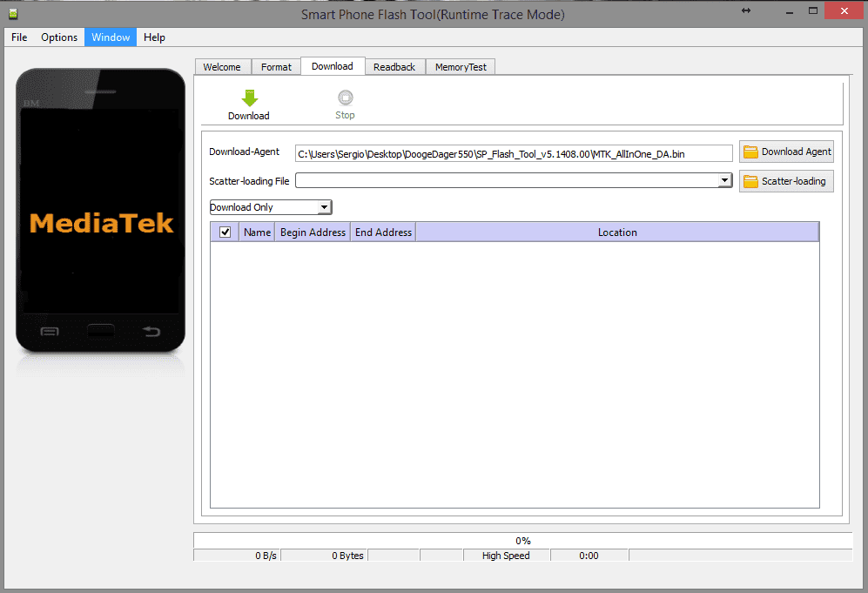Click the Scatter-loading folder icon
The height and width of the screenshot is (593, 868).
pos(750,181)
